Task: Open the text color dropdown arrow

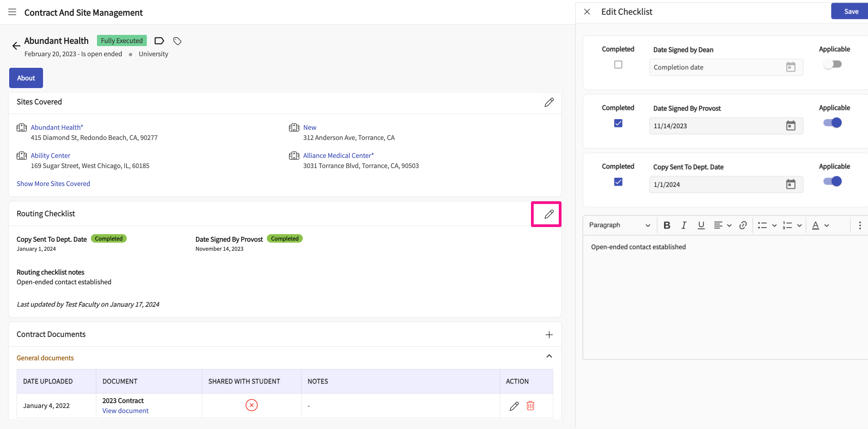Action: 827,226
